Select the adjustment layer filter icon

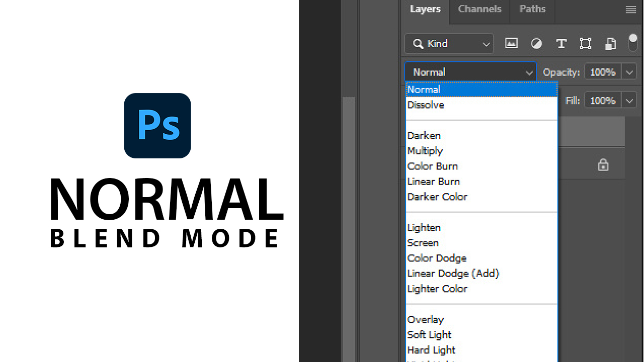536,44
